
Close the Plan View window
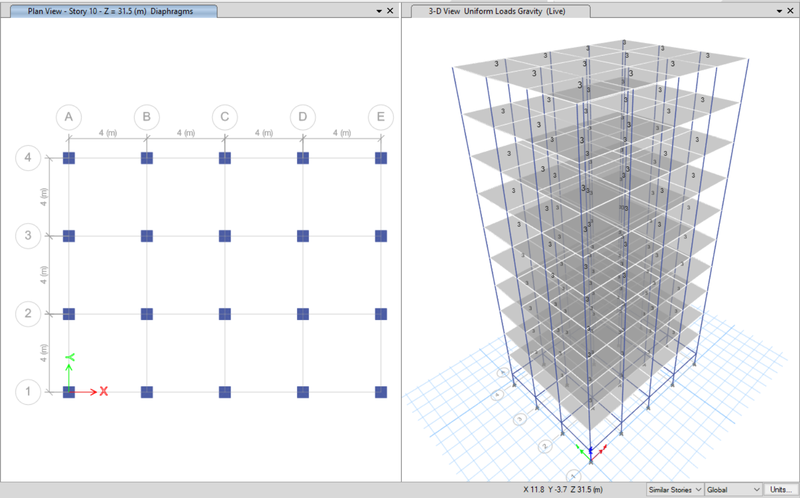tap(390, 11)
